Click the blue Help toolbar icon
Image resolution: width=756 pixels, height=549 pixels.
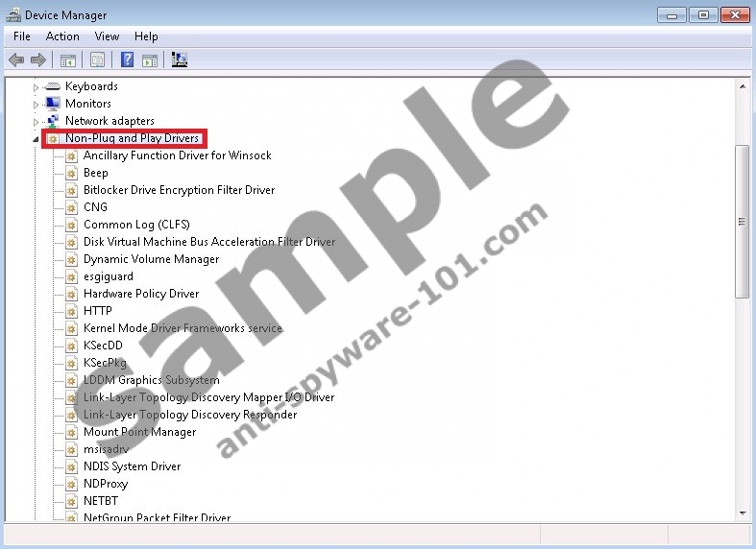(126, 60)
